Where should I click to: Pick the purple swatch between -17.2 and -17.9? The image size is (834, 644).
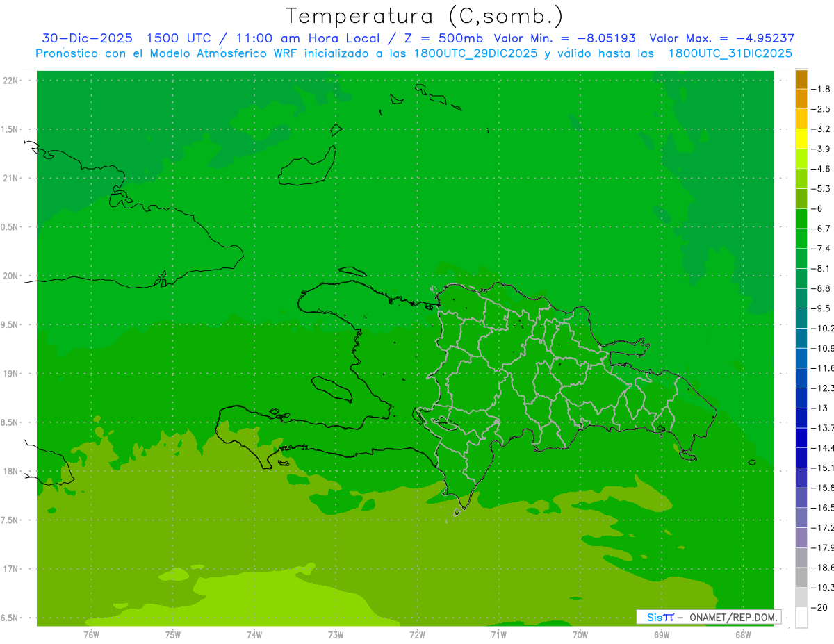(x=801, y=538)
